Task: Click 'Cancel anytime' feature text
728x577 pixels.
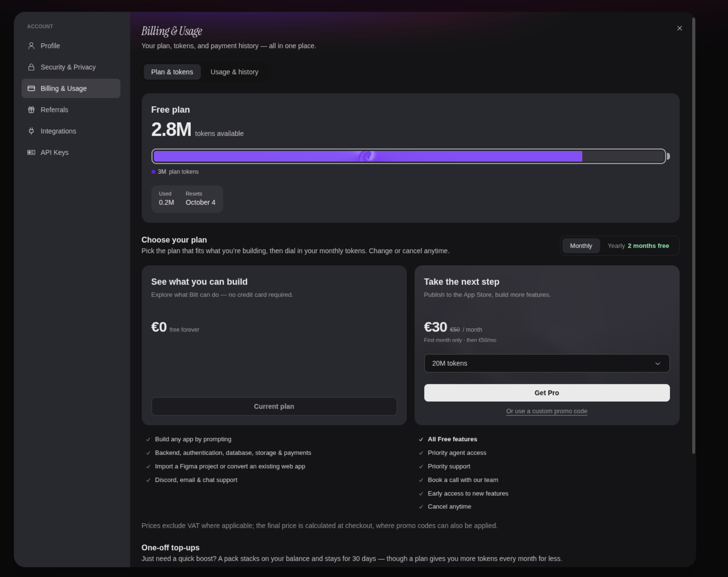Action: click(x=449, y=507)
